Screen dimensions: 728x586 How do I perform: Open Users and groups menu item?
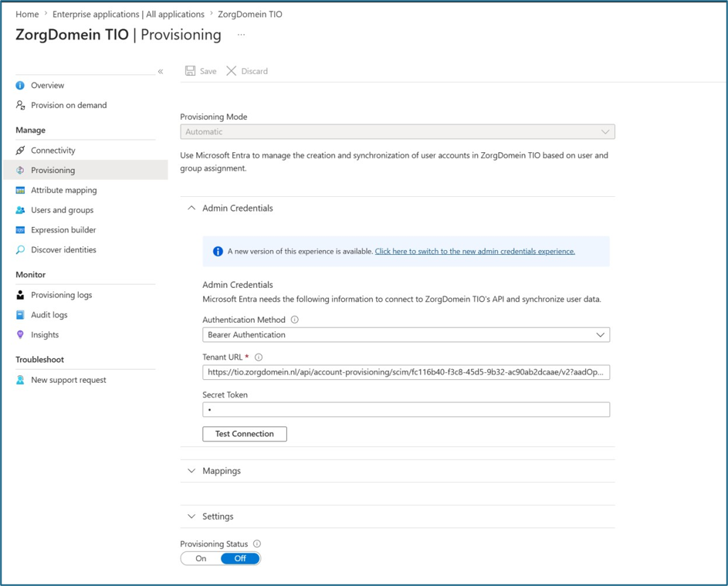coord(63,210)
